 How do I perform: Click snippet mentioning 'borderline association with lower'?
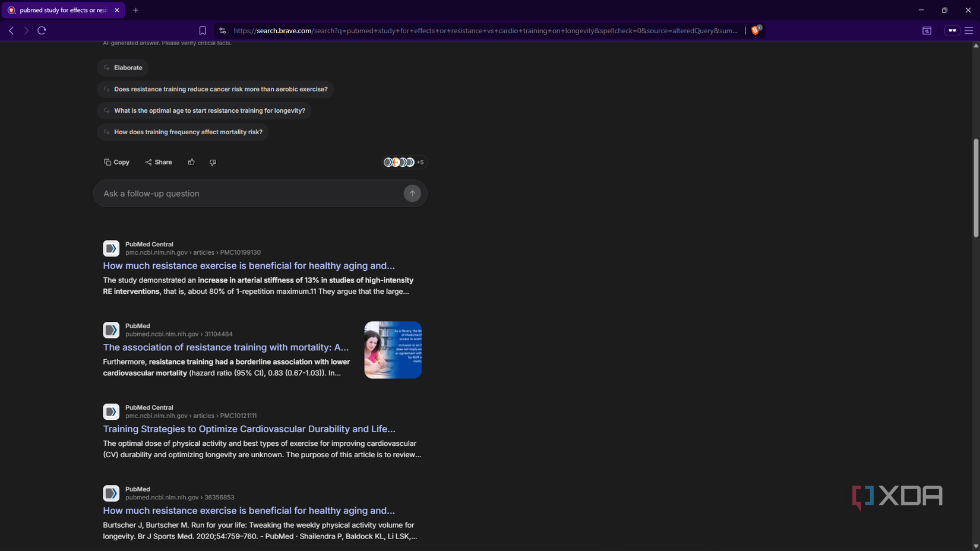(x=226, y=368)
